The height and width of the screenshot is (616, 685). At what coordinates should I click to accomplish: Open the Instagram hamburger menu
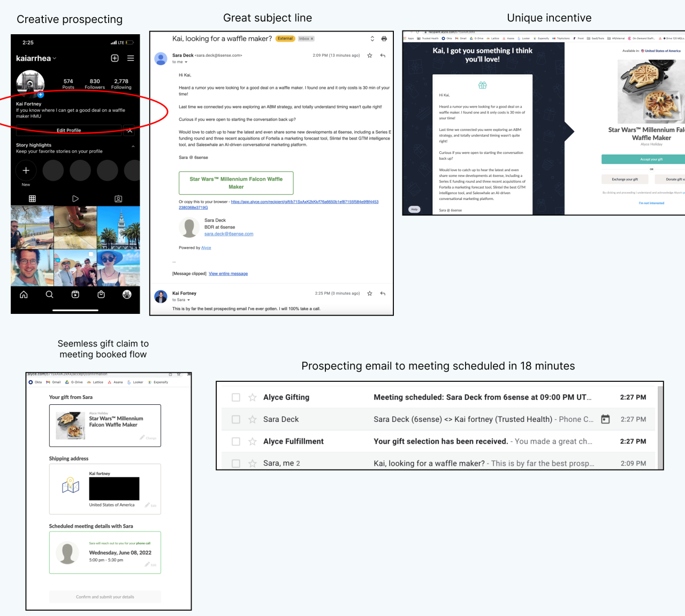pos(131,58)
